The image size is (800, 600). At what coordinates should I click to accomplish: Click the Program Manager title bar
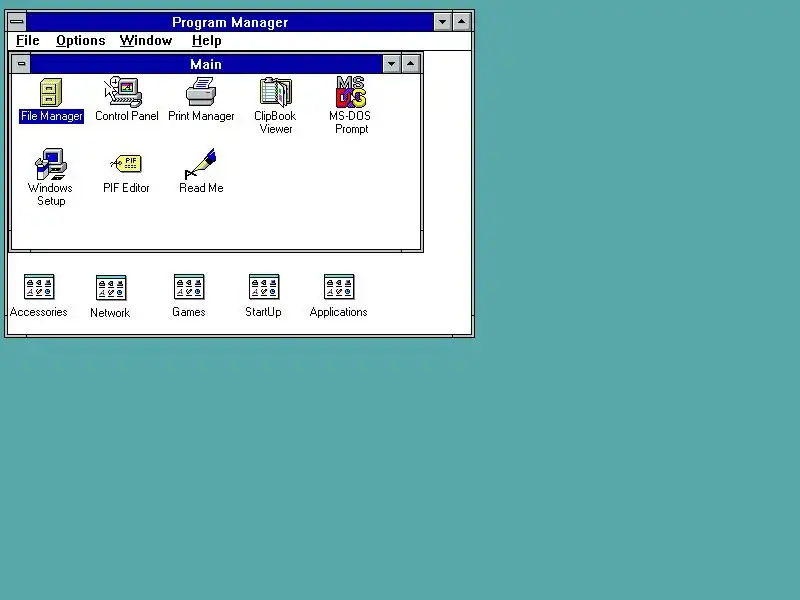(230, 22)
